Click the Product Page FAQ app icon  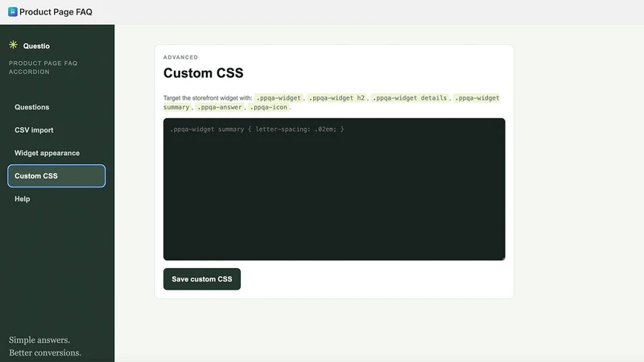(13, 12)
